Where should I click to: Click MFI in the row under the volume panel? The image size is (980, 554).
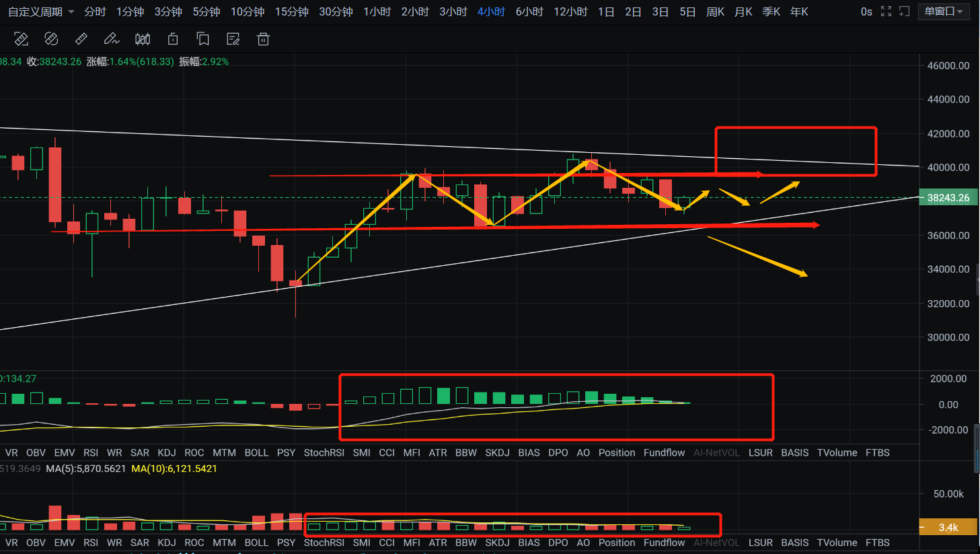(412, 543)
